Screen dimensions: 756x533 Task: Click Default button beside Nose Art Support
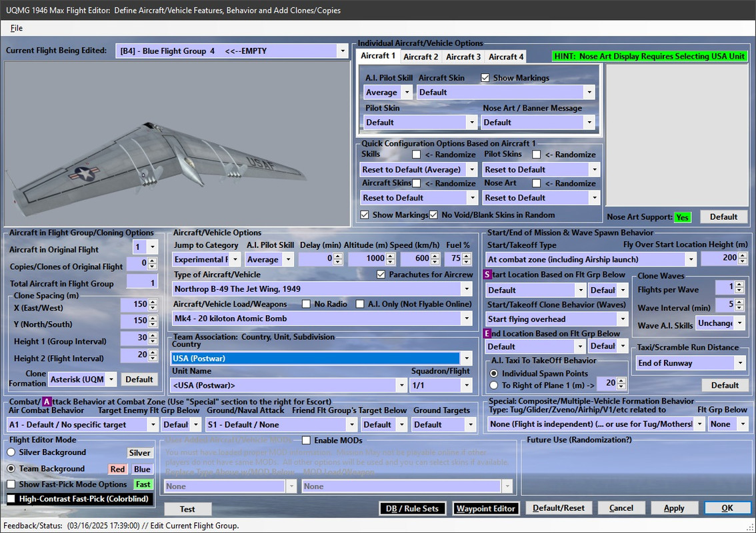coord(723,217)
